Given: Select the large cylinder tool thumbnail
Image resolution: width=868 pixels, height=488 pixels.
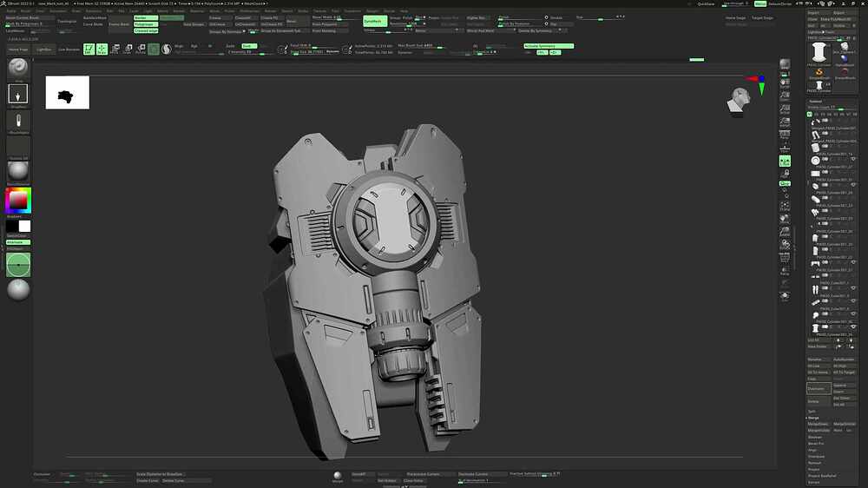Looking at the screenshot, I should tap(819, 52).
